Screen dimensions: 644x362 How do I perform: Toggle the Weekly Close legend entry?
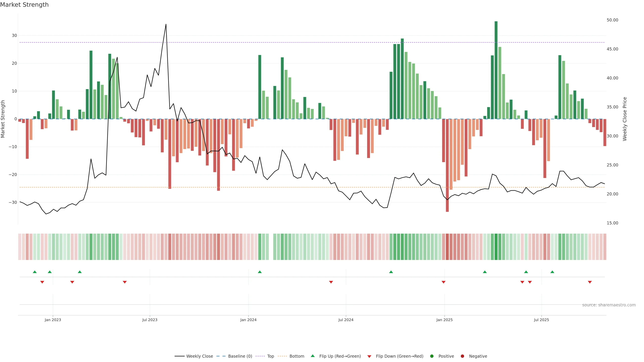pyautogui.click(x=200, y=356)
